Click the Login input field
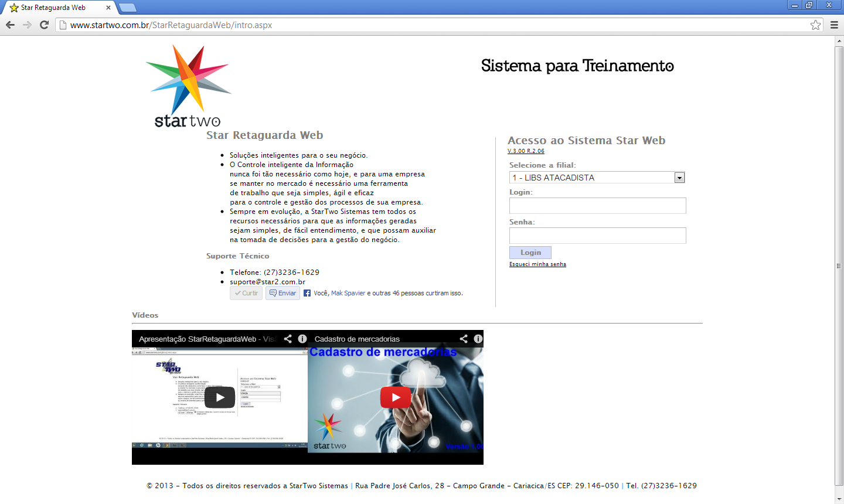The width and height of the screenshot is (844, 504). pyautogui.click(x=597, y=206)
